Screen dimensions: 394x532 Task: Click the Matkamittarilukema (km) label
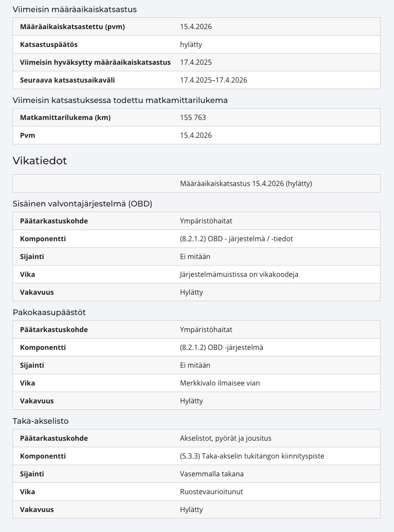[x=65, y=117]
